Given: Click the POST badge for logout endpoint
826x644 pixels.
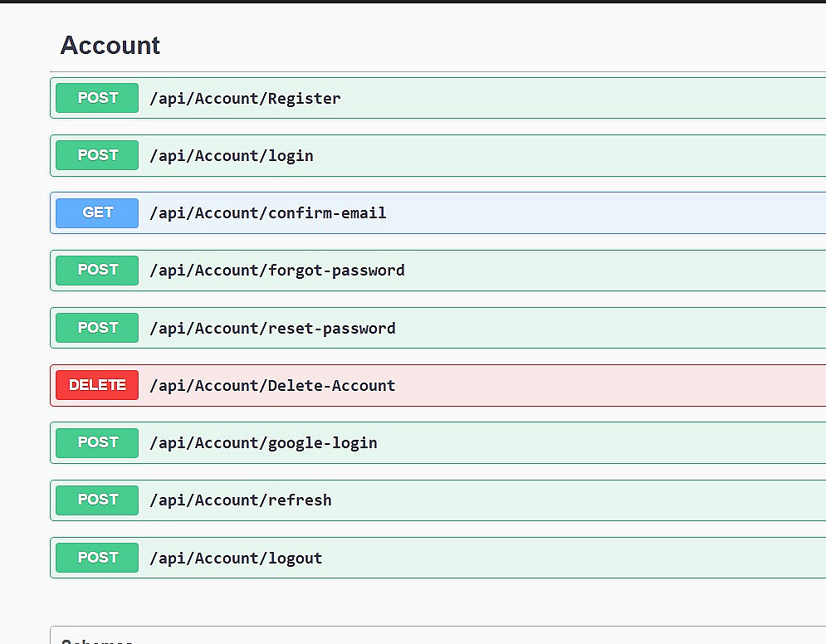Looking at the screenshot, I should pos(97,558).
